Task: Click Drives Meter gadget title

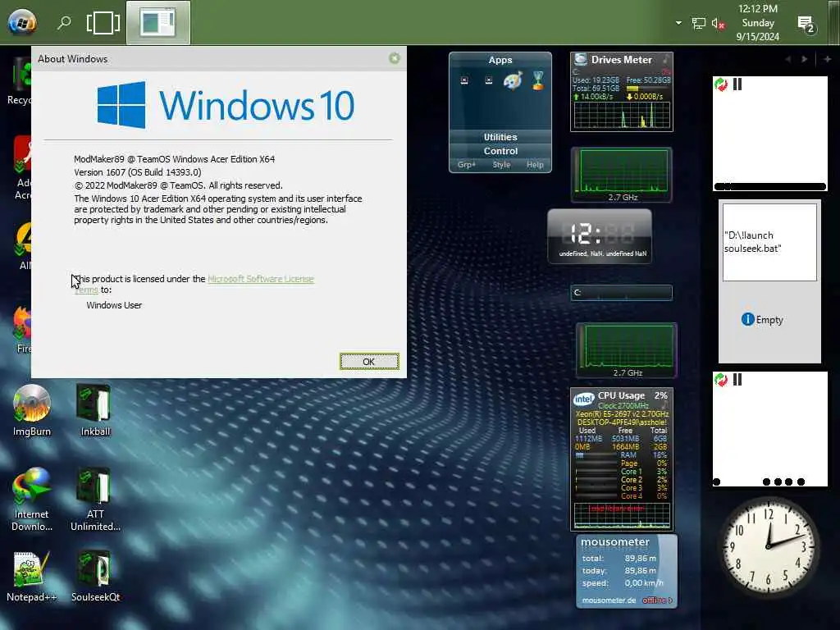Action: click(x=622, y=59)
